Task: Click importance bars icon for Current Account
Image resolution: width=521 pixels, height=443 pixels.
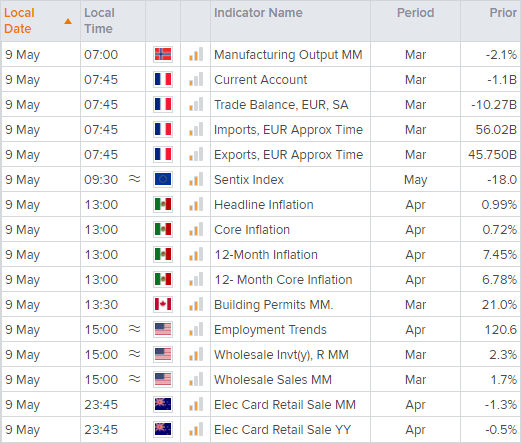Action: (x=196, y=79)
